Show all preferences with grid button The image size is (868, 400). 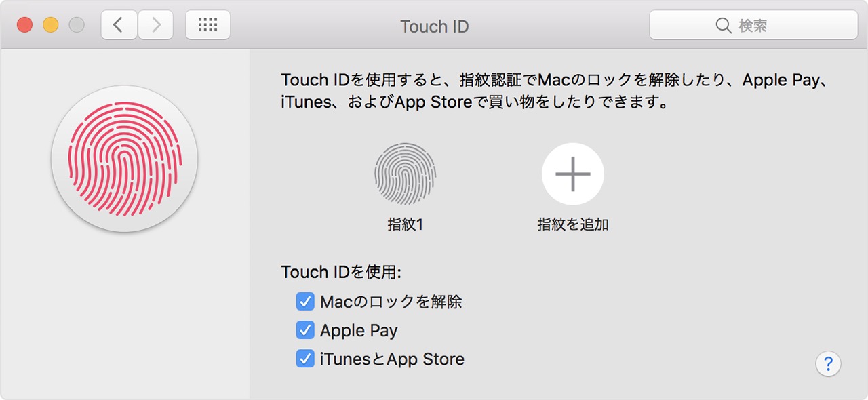click(x=208, y=26)
